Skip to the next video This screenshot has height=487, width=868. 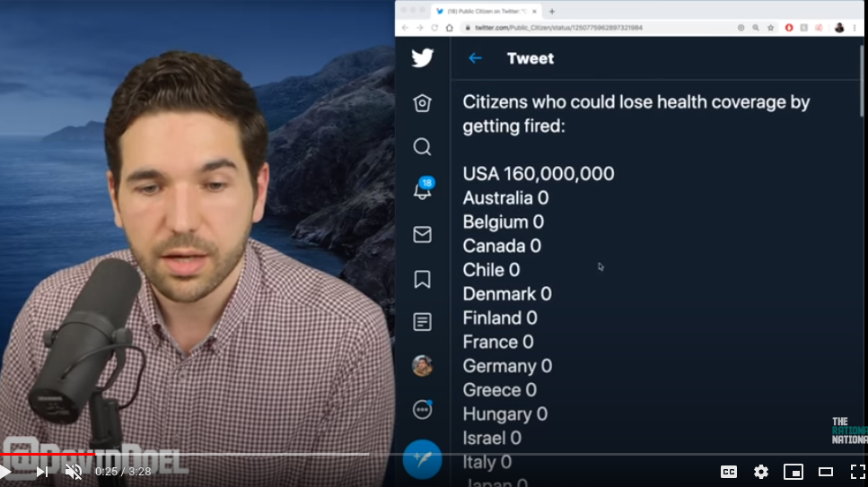pyautogui.click(x=42, y=472)
